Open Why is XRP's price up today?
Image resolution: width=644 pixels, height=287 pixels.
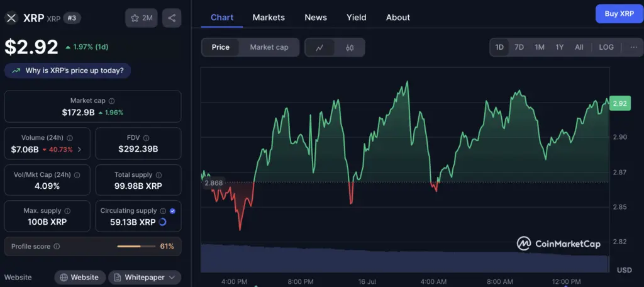click(67, 70)
